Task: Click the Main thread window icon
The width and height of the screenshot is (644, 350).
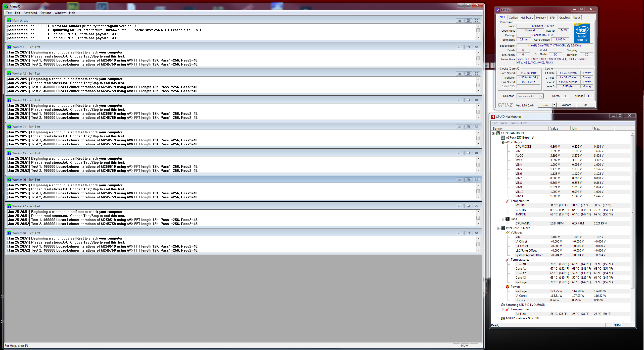Action: pos(9,21)
